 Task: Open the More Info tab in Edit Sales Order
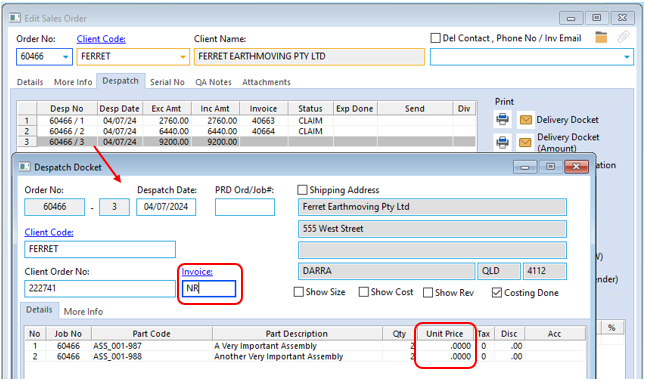(x=73, y=82)
